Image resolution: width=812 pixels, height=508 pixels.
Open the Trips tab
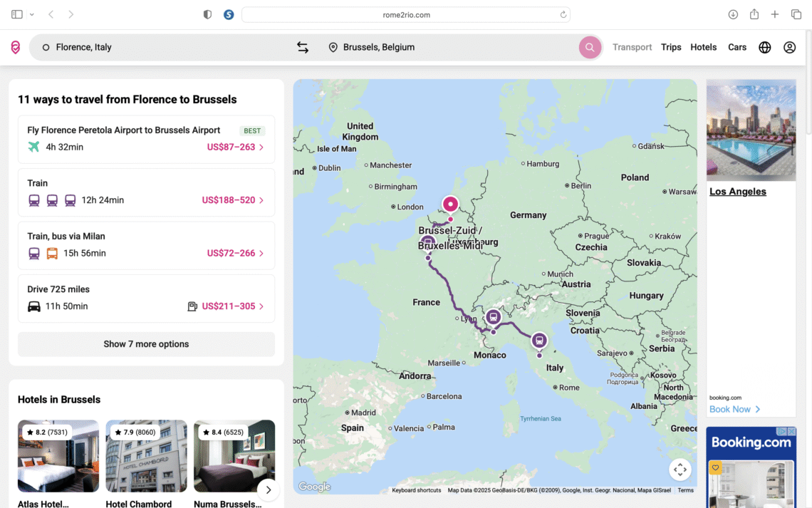click(x=671, y=47)
